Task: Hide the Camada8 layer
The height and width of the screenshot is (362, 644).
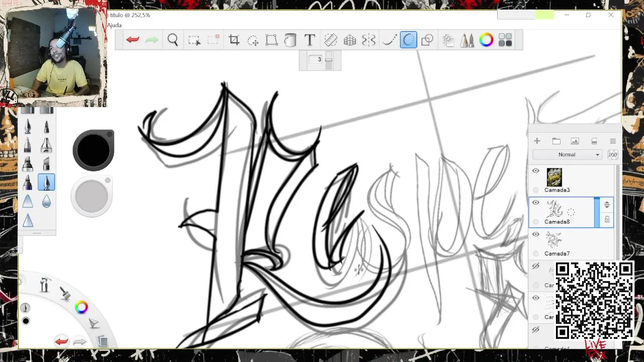Action: coord(536,203)
